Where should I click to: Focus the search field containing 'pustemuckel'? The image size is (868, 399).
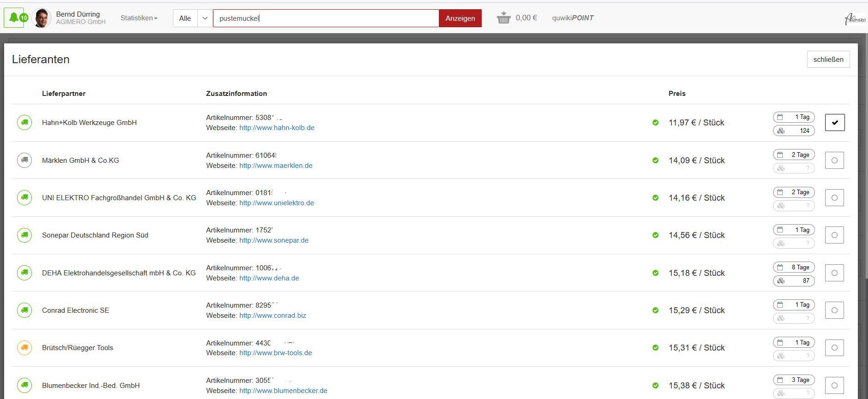point(326,18)
